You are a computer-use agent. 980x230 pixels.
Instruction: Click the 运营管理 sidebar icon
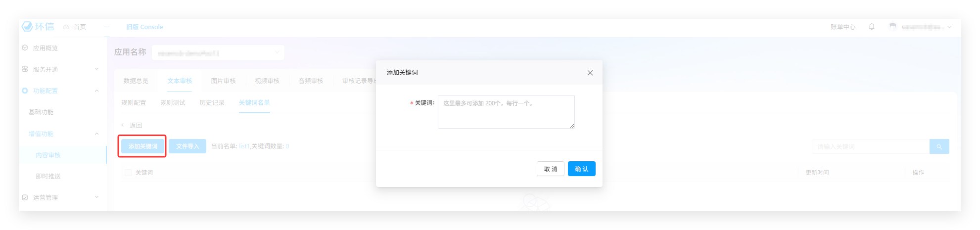coord(25,197)
